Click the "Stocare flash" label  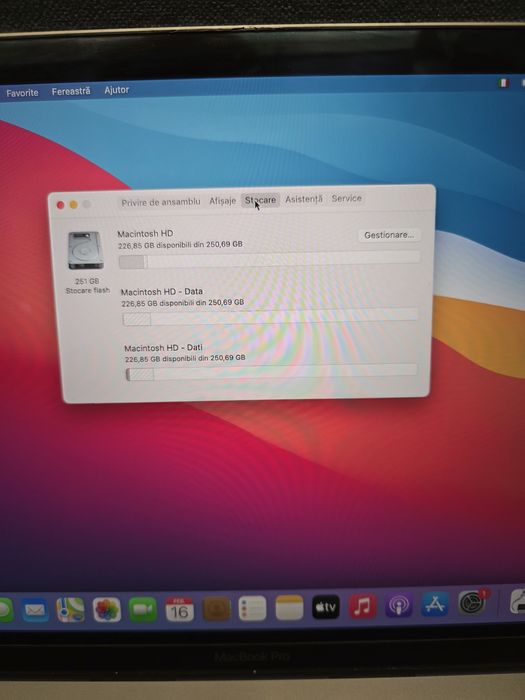(88, 290)
